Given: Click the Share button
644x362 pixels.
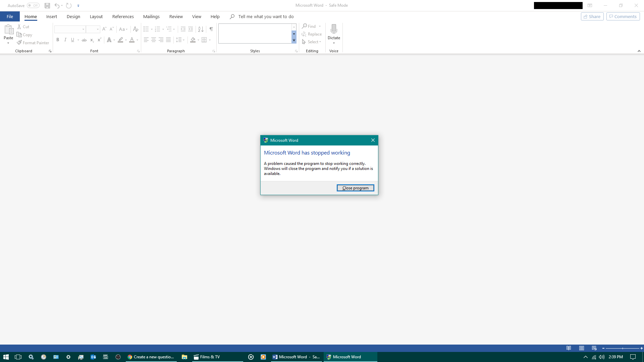Looking at the screenshot, I should pos(592,16).
